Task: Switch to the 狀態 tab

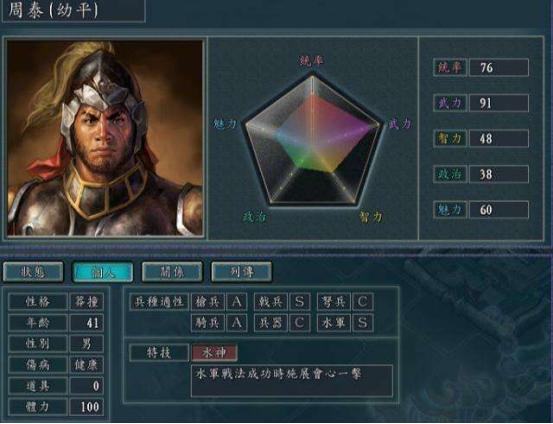Action: pyautogui.click(x=33, y=272)
